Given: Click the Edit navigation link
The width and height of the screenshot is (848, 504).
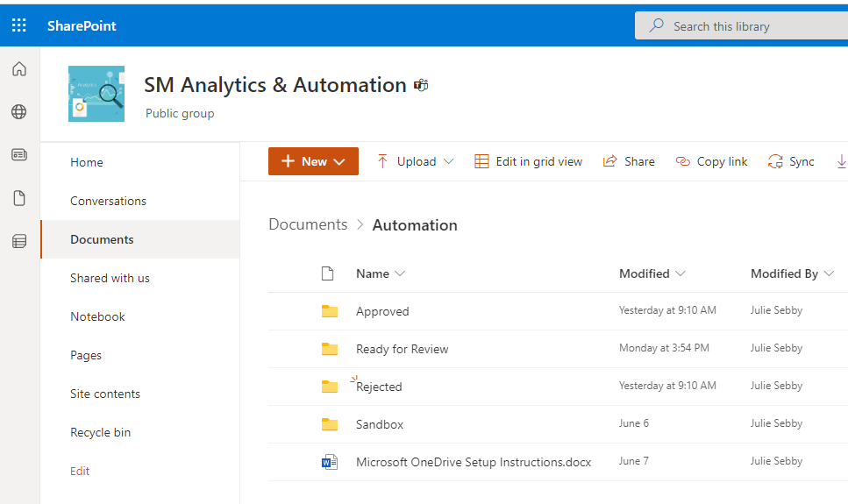Looking at the screenshot, I should (80, 471).
